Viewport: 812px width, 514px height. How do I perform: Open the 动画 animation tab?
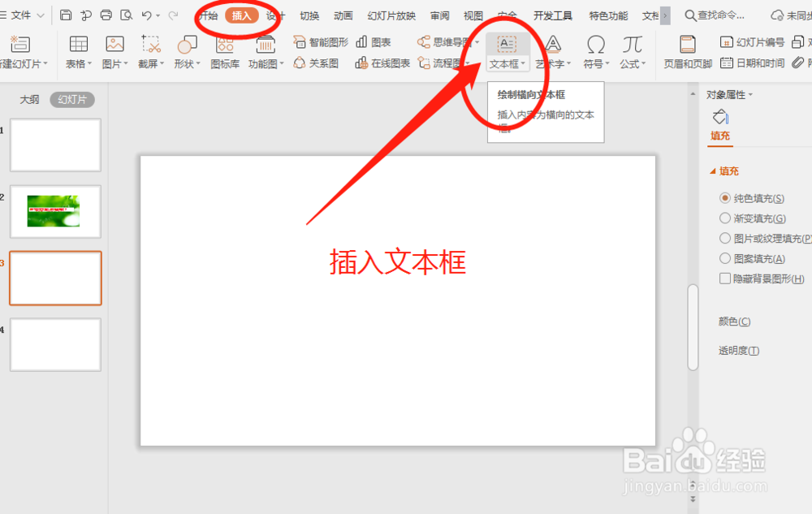click(343, 16)
